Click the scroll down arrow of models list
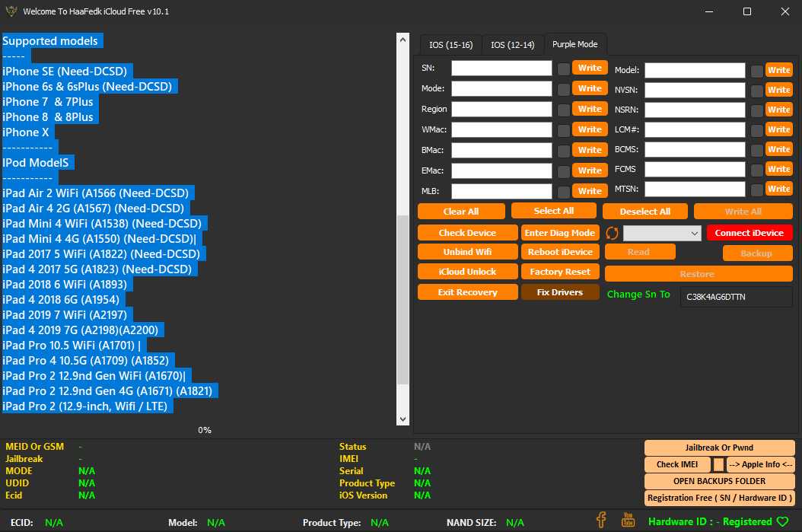 coord(403,419)
